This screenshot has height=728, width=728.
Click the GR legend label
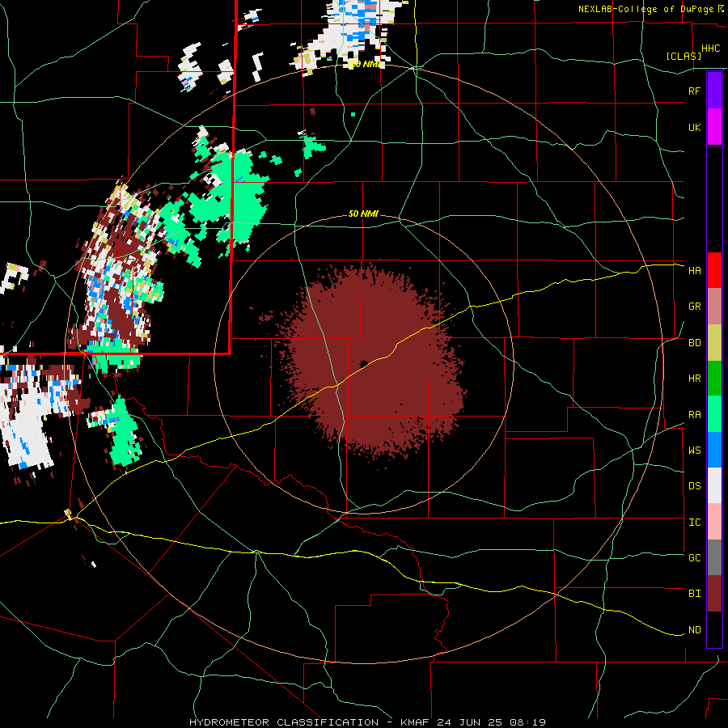pos(694,307)
